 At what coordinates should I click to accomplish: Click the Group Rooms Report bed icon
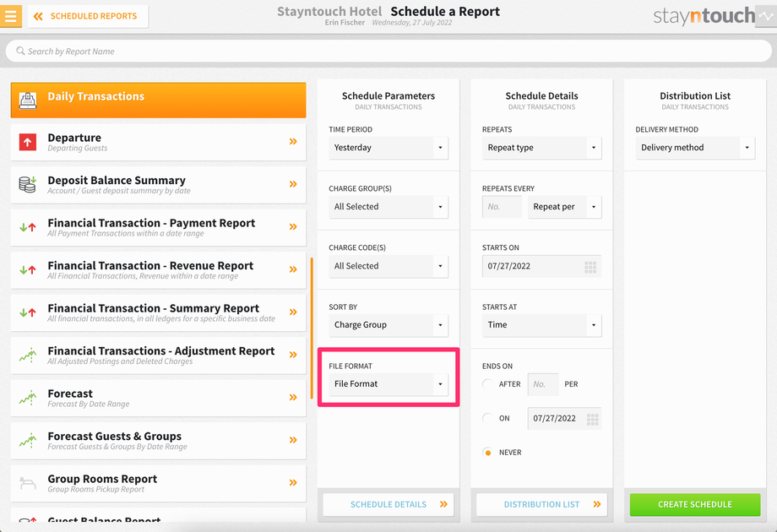pos(28,482)
